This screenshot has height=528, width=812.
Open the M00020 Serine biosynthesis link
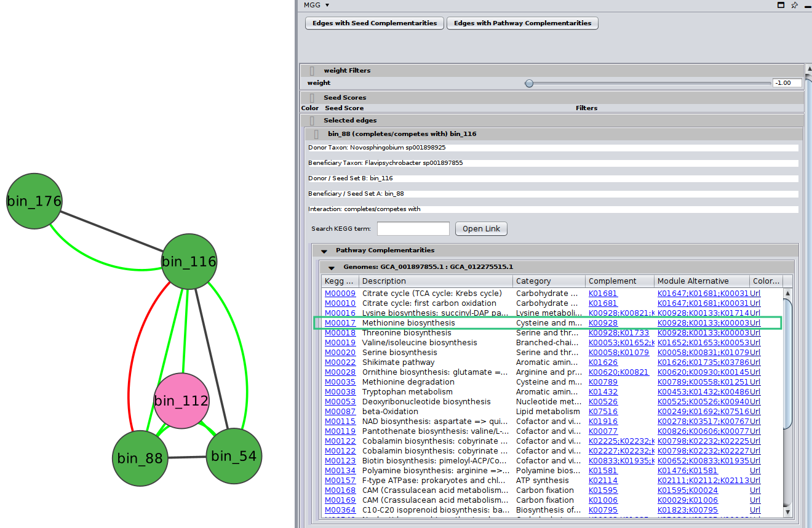[x=340, y=353]
